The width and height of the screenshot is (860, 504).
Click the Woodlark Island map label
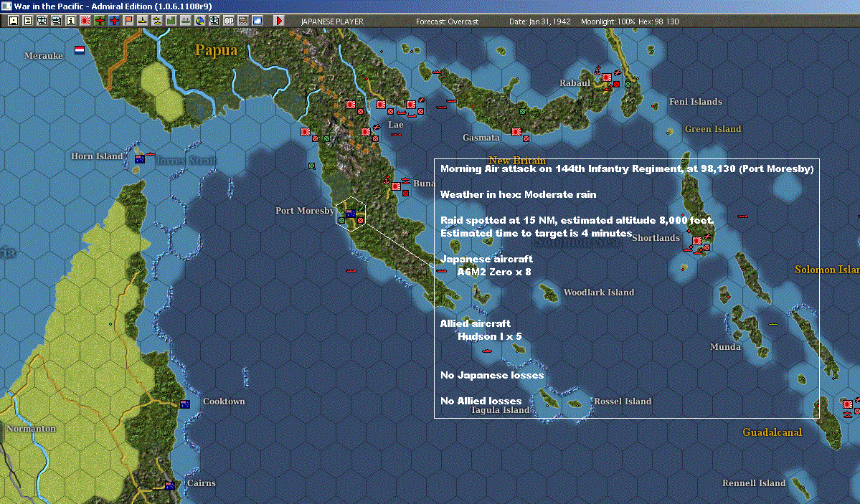(x=599, y=293)
